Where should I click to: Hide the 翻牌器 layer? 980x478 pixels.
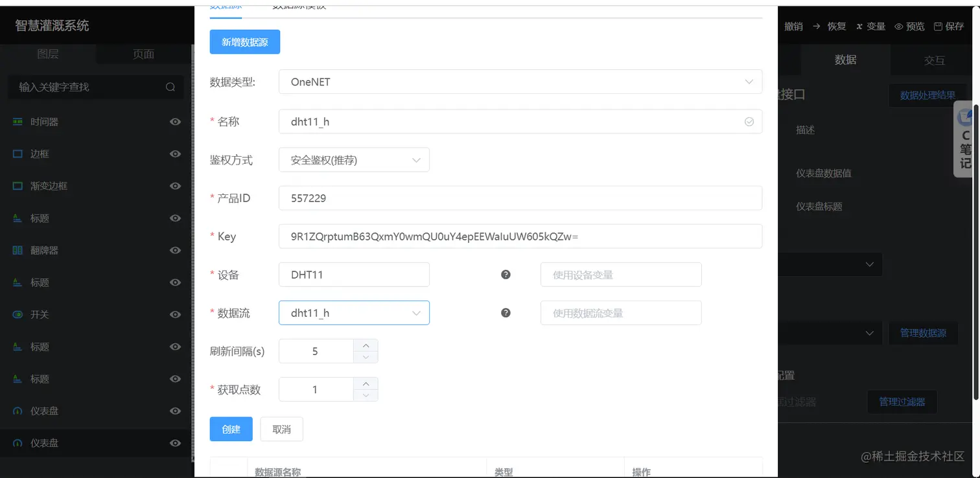175,250
